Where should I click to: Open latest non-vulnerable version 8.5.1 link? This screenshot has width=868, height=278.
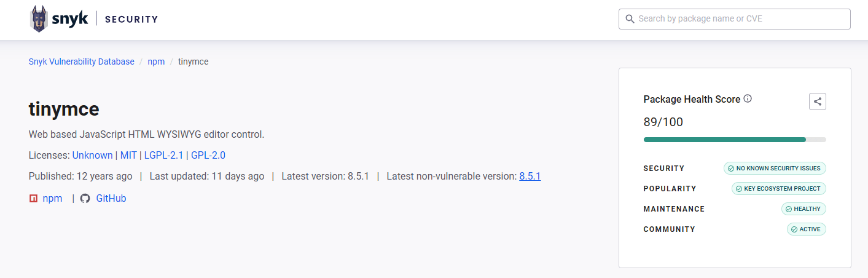(x=530, y=176)
